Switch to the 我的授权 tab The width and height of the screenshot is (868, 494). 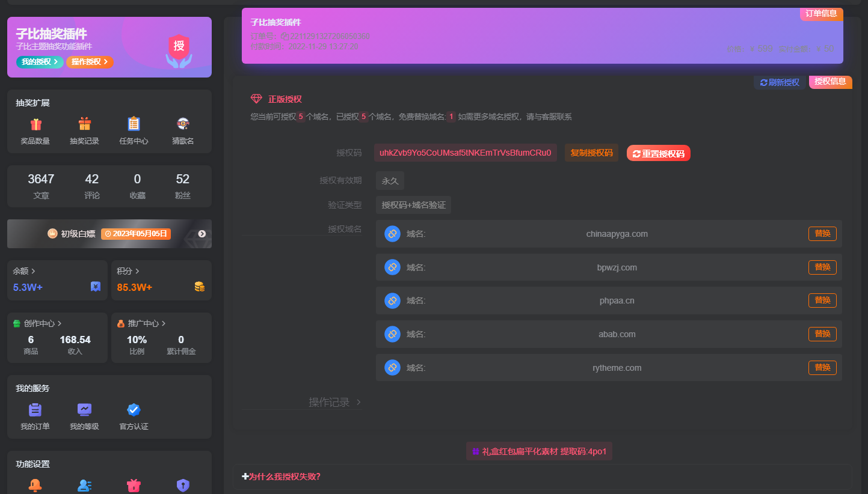(x=39, y=61)
